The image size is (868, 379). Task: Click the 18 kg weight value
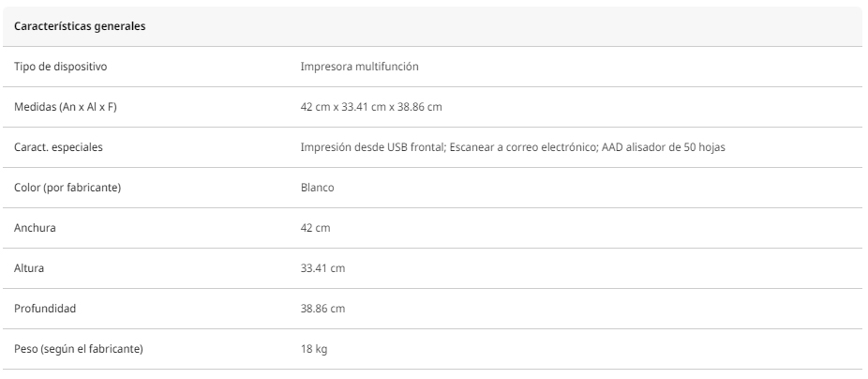pos(314,349)
